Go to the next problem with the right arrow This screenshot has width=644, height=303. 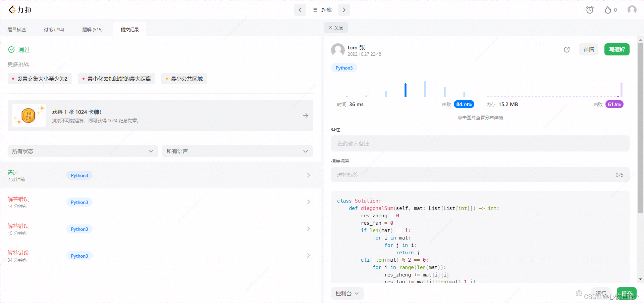coord(343,10)
